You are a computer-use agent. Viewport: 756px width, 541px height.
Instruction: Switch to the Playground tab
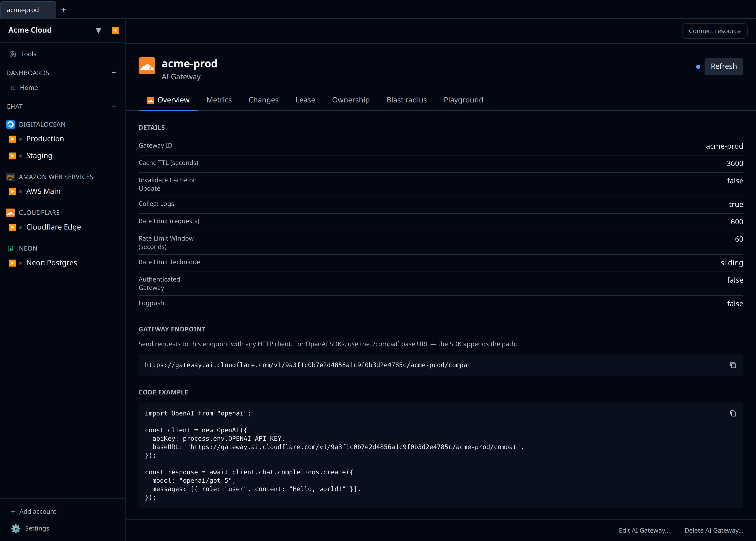pyautogui.click(x=463, y=100)
